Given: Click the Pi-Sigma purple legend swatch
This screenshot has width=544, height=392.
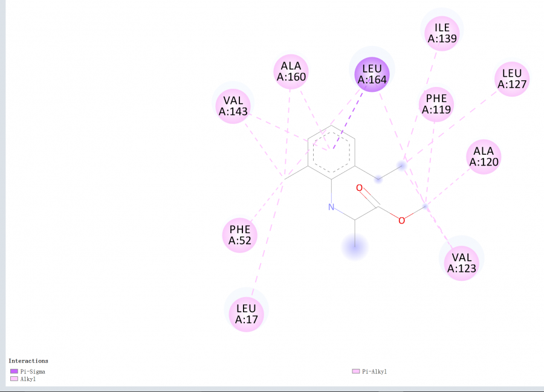Looking at the screenshot, I should tap(15, 371).
